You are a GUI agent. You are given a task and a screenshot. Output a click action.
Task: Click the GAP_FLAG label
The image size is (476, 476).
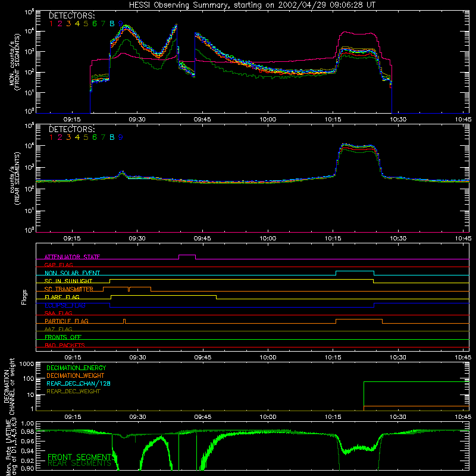58,265
